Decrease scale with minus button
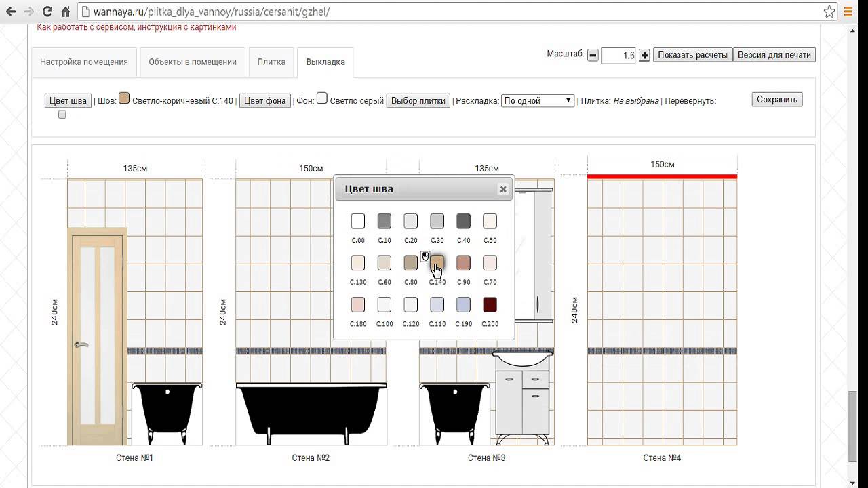The image size is (868, 488). click(x=593, y=56)
